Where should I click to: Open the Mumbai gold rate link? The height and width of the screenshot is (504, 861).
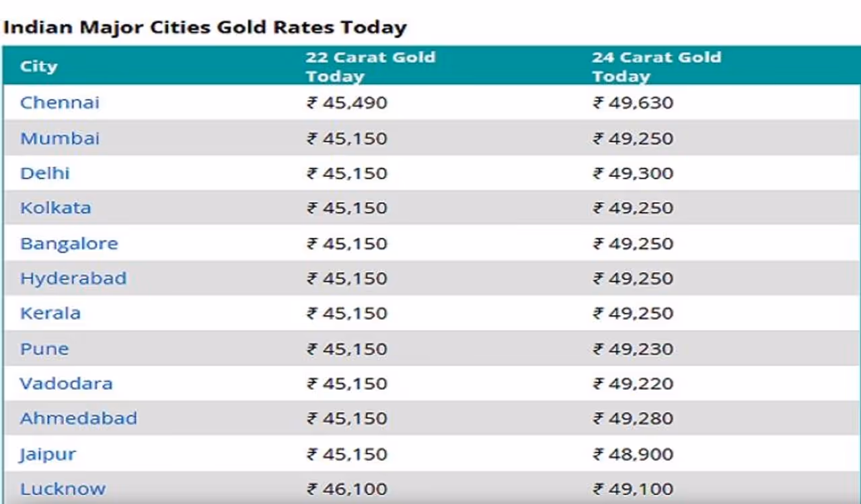tap(60, 138)
